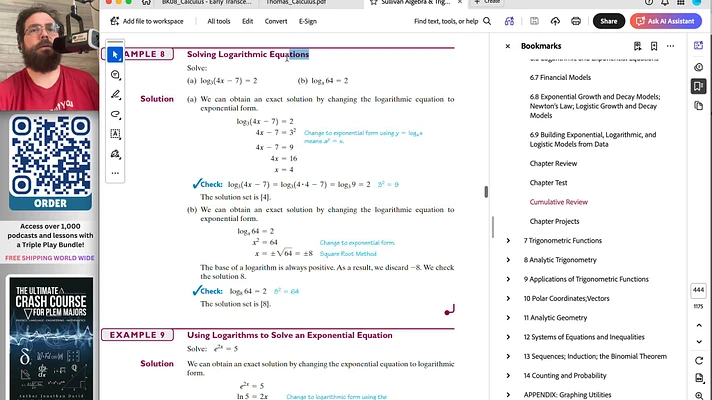
Task: Click the search magnifier icon
Action: tap(487, 21)
